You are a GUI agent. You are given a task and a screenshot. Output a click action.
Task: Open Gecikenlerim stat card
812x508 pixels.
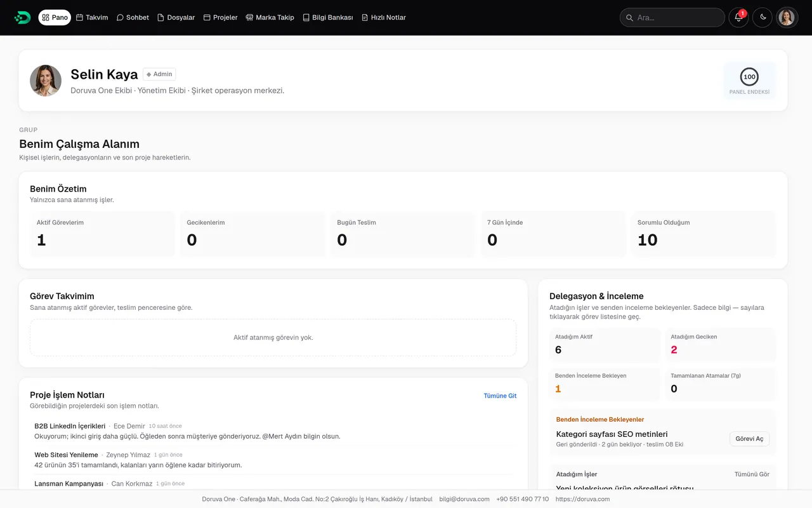coord(252,234)
